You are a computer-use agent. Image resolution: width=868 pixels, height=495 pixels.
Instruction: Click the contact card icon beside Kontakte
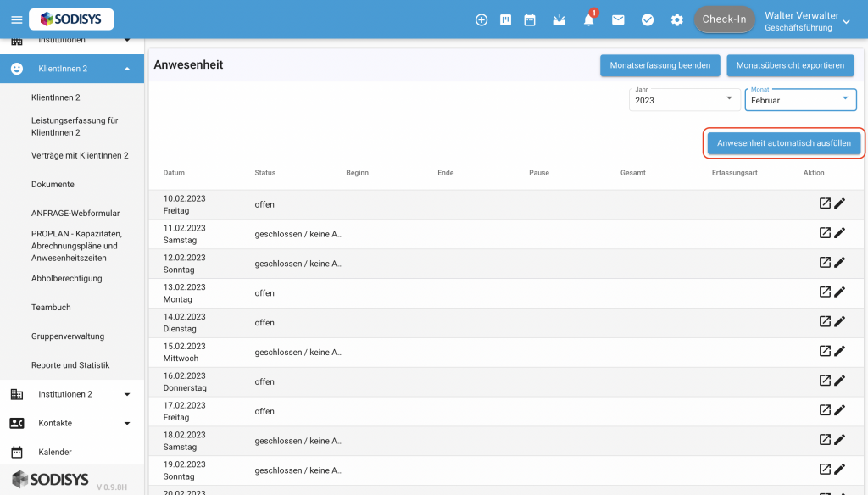point(17,423)
